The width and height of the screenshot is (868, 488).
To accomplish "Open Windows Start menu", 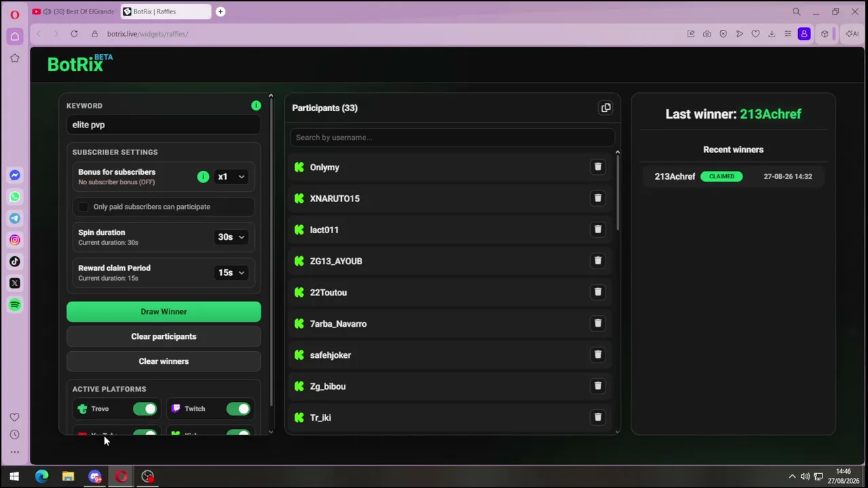I will click(x=14, y=476).
